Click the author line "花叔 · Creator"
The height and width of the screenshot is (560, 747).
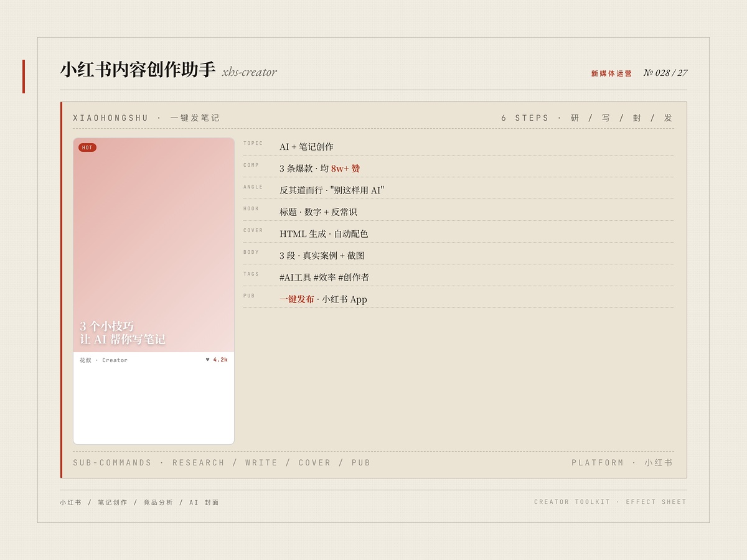[x=103, y=360]
